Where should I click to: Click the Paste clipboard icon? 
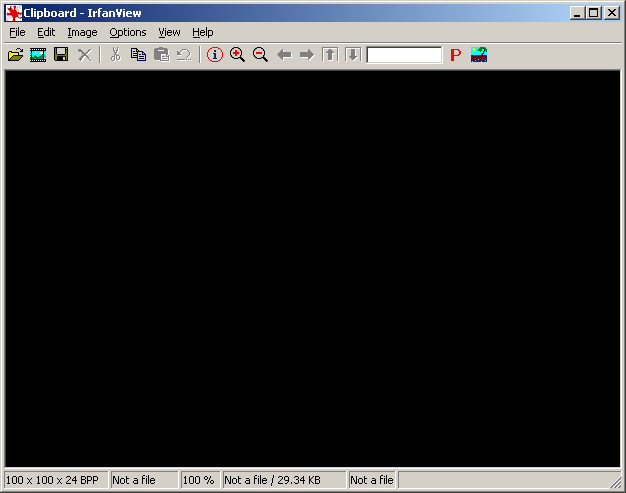click(x=161, y=55)
